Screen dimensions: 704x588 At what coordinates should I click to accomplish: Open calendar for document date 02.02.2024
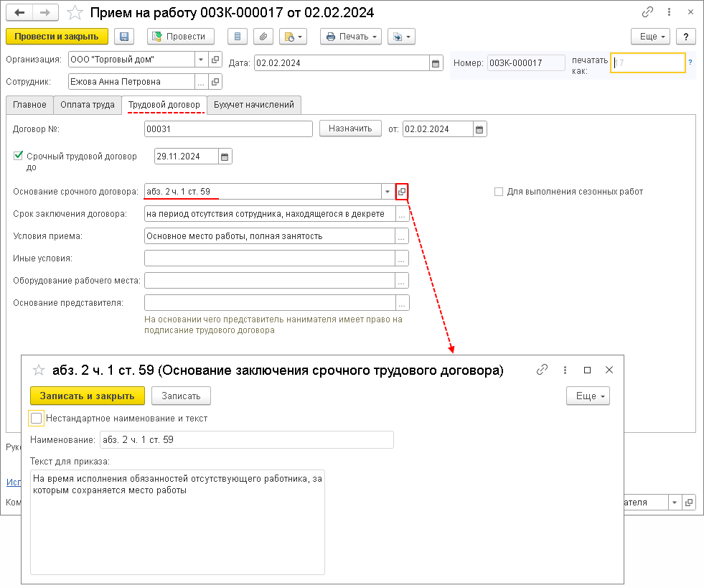point(436,63)
